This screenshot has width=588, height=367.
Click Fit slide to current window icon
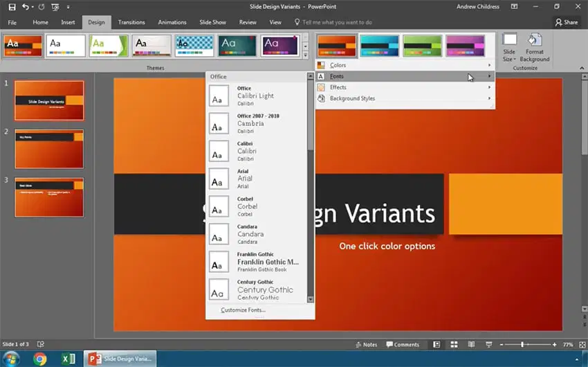[x=582, y=344]
